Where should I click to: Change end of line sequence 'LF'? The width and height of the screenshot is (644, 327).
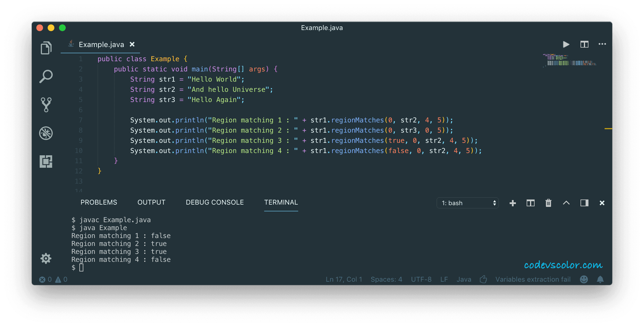click(444, 279)
